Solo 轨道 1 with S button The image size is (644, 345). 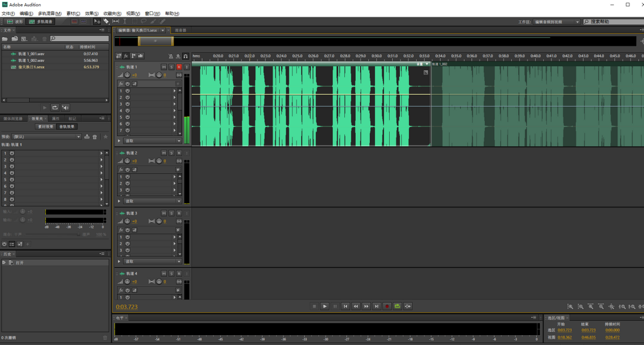171,67
